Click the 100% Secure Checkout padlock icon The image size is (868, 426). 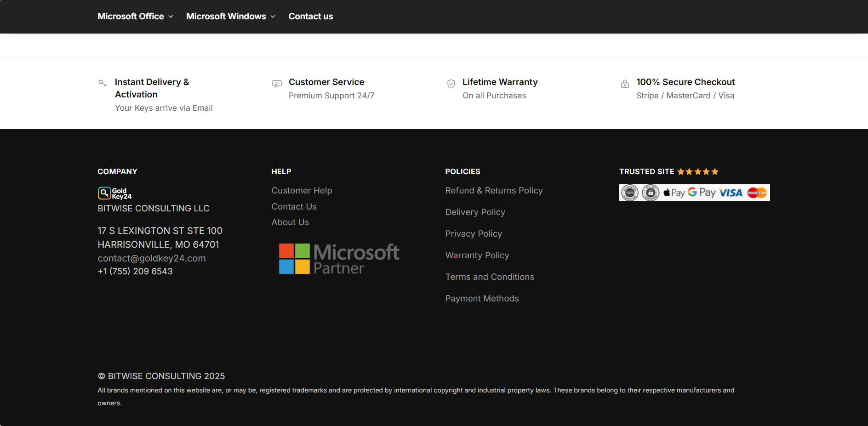(625, 84)
